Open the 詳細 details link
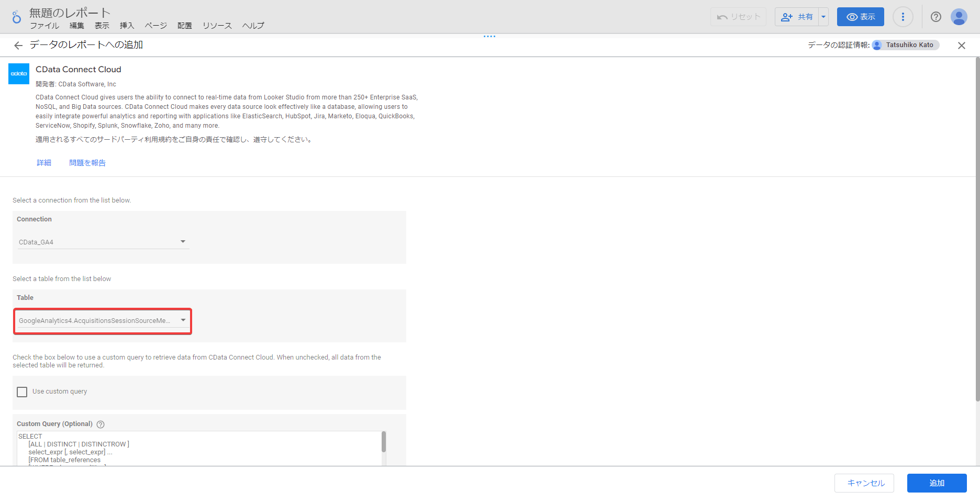This screenshot has height=503, width=980. click(x=44, y=163)
